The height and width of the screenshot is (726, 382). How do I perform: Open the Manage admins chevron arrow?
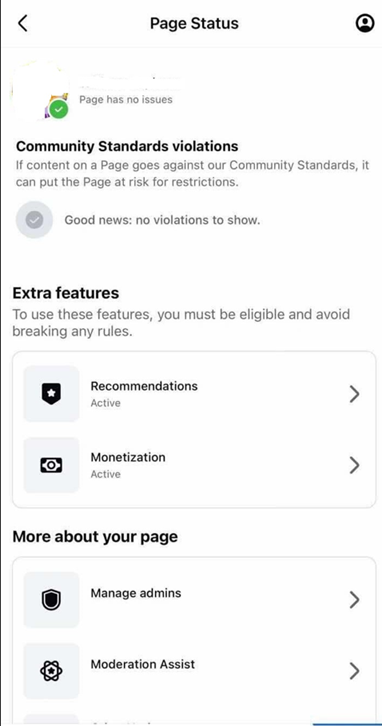[x=354, y=600]
